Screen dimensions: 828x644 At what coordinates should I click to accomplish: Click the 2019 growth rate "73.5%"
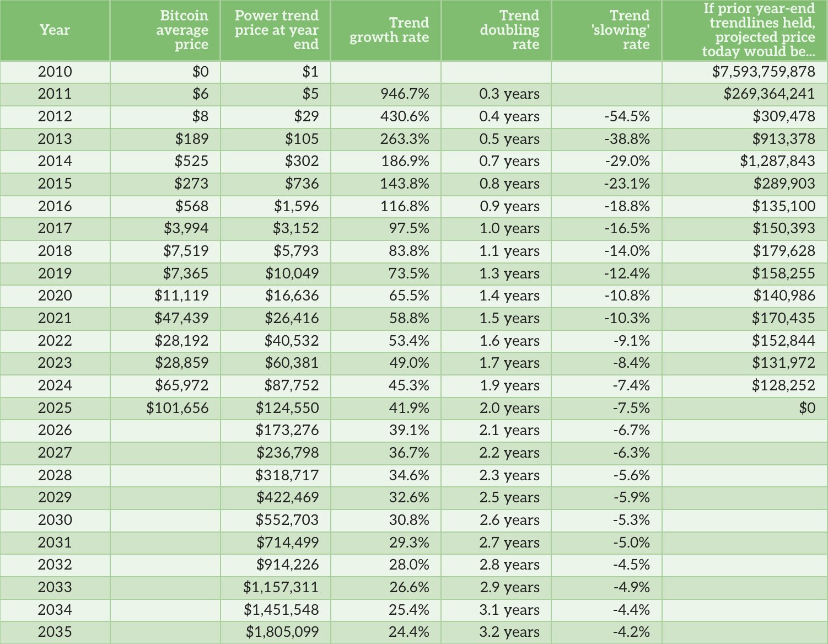[409, 273]
